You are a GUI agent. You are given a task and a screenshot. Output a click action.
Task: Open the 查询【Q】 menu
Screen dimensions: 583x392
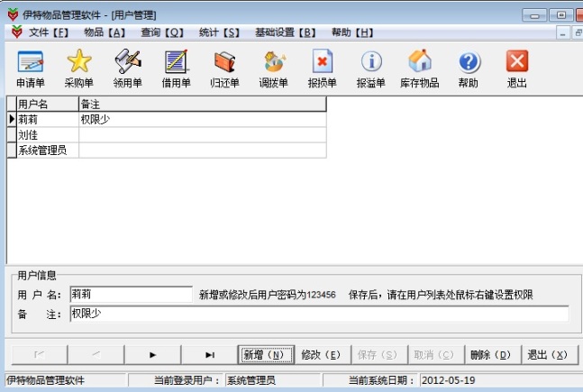pos(162,32)
